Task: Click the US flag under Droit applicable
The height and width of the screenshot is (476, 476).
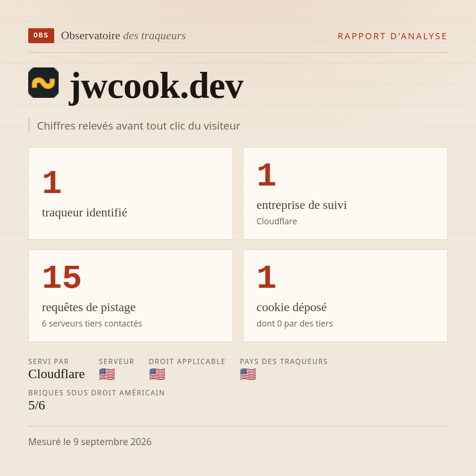Action: pyautogui.click(x=157, y=374)
